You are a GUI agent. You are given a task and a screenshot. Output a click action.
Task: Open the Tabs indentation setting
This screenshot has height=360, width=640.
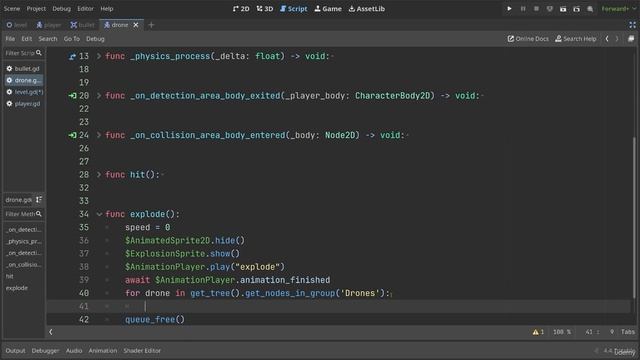628,332
